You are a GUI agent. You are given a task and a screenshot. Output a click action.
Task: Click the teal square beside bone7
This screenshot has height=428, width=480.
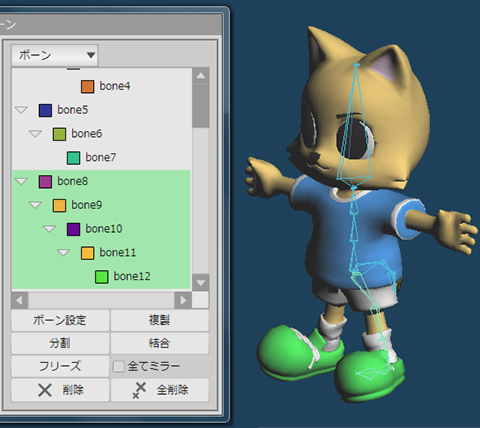(73, 158)
